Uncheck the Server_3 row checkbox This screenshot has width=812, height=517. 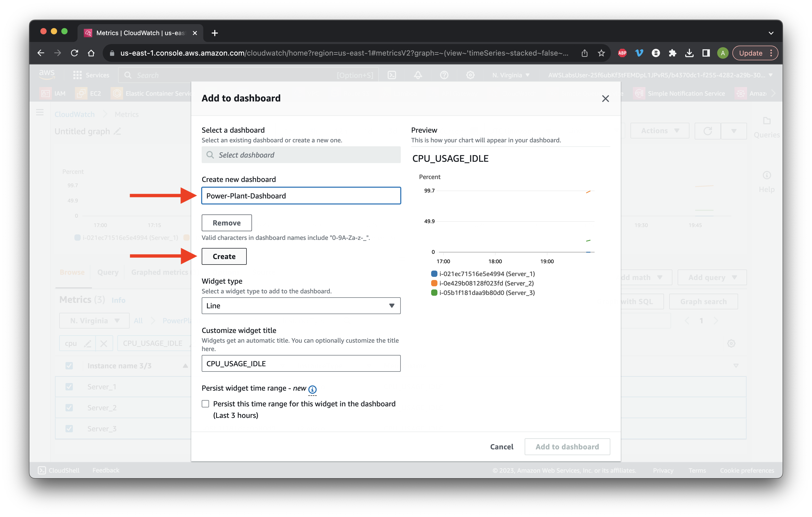pyautogui.click(x=69, y=429)
